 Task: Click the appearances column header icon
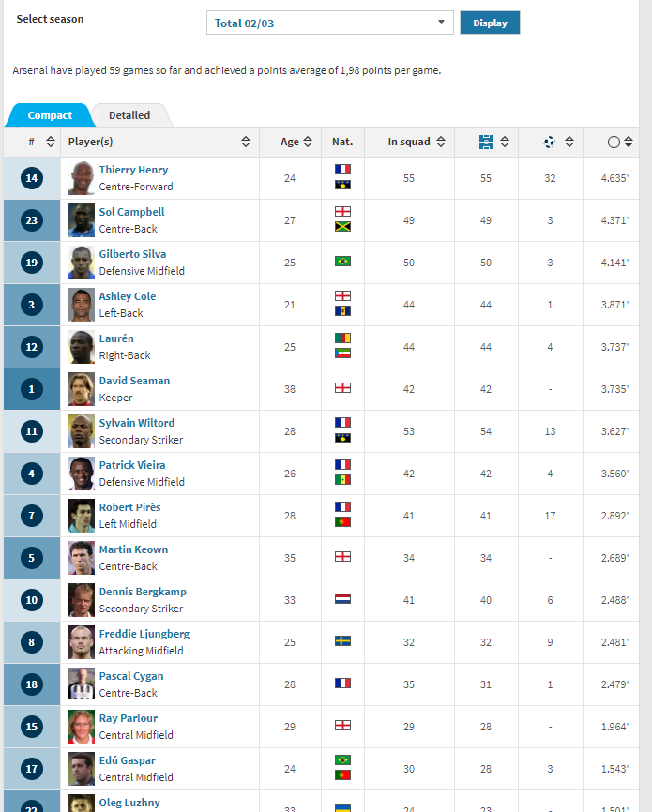(x=486, y=142)
